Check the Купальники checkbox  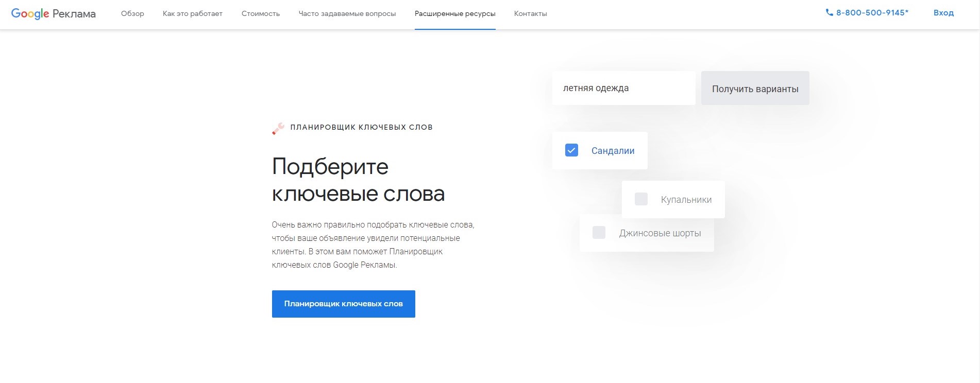click(641, 199)
